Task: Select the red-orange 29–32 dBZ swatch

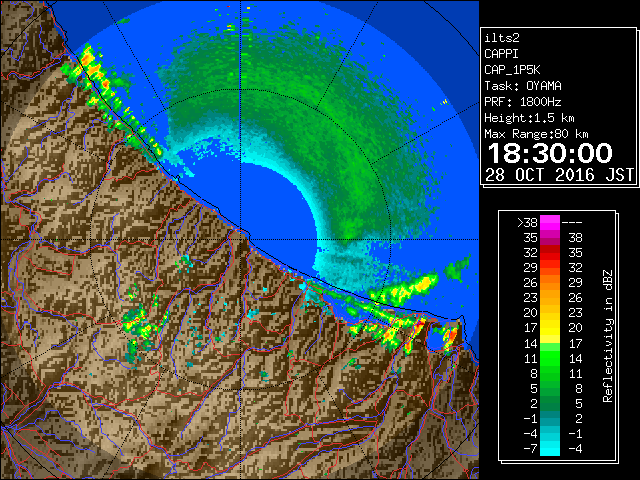Action: click(x=550, y=268)
